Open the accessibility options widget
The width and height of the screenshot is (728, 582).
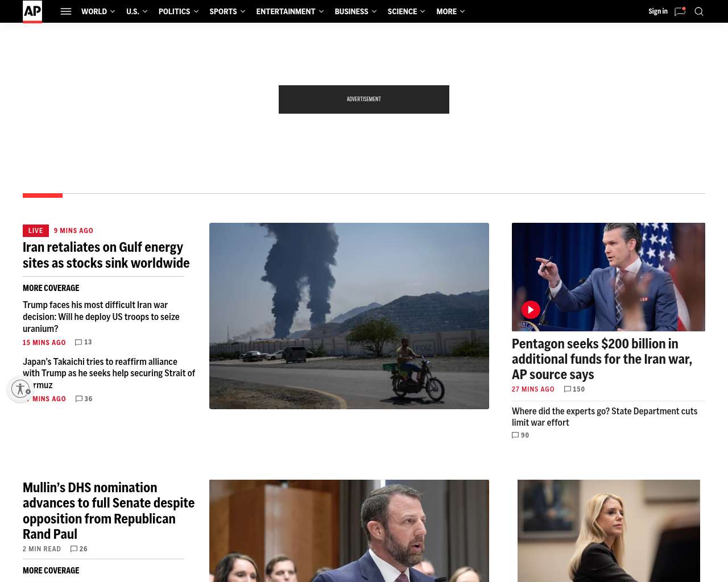click(x=21, y=389)
